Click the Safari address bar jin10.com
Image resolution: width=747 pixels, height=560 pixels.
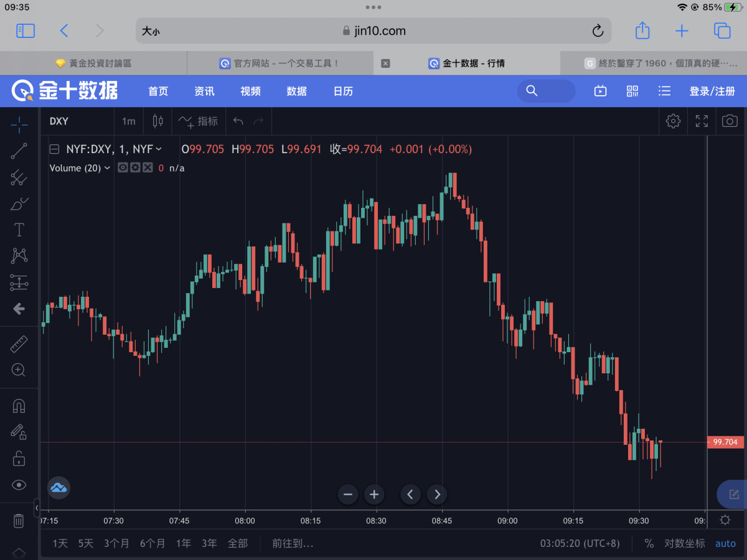[x=374, y=31]
